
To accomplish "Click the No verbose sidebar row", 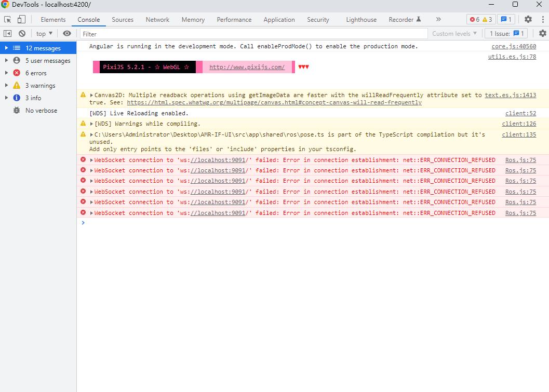I will pyautogui.click(x=38, y=110).
